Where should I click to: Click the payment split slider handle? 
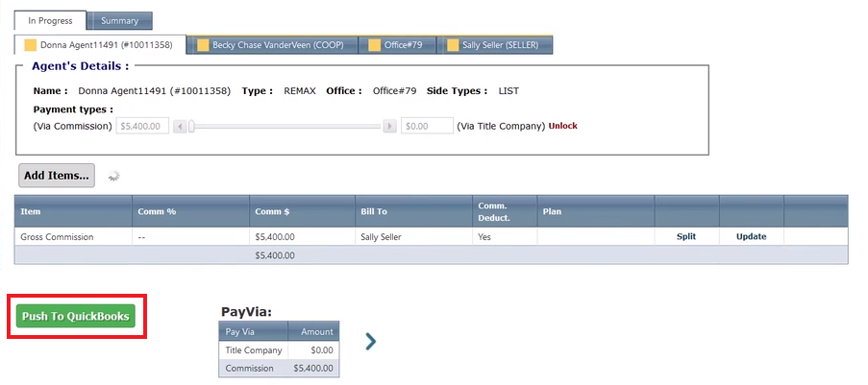point(192,126)
